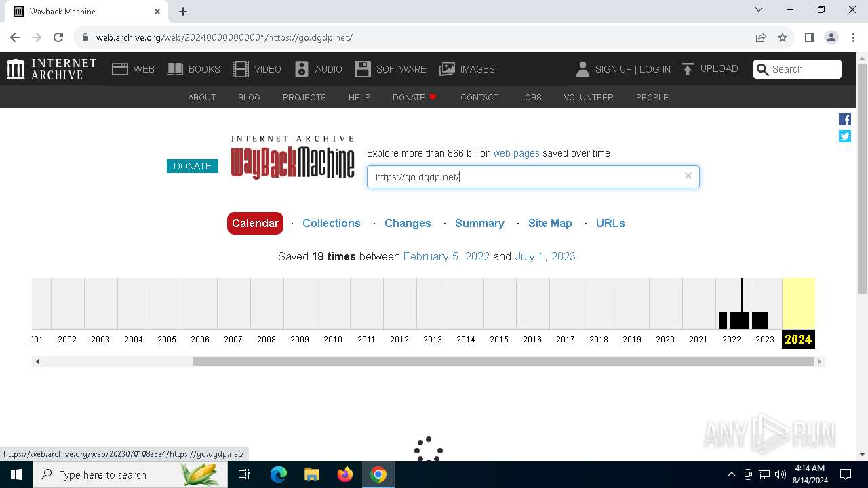Image resolution: width=868 pixels, height=488 pixels.
Task: Open the 'web pages' link
Action: coord(517,153)
